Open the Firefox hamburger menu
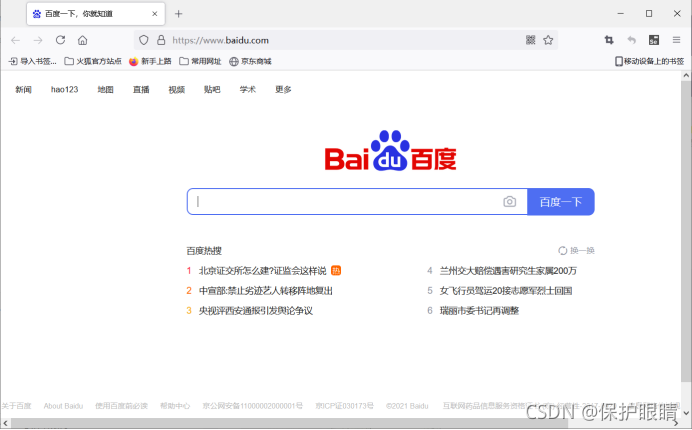This screenshot has width=692, height=430. [676, 40]
